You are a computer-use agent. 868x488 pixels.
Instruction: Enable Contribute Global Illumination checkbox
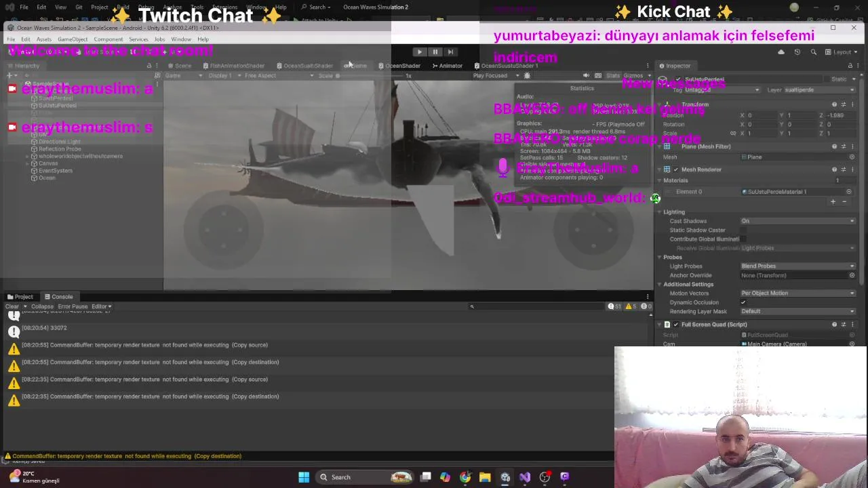[744, 239]
